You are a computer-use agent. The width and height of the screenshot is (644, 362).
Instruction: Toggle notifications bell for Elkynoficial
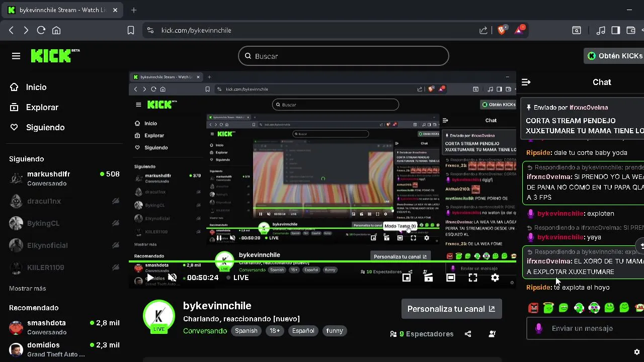[116, 245]
